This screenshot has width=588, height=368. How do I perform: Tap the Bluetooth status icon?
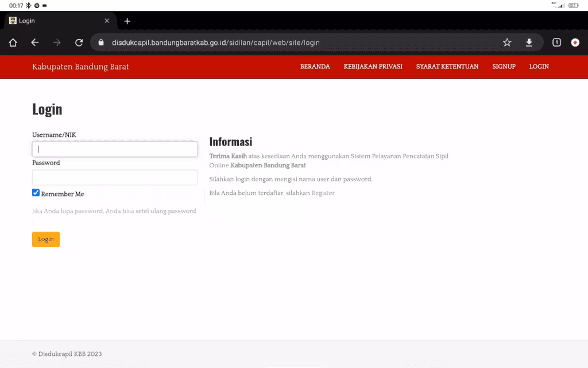pyautogui.click(x=29, y=6)
